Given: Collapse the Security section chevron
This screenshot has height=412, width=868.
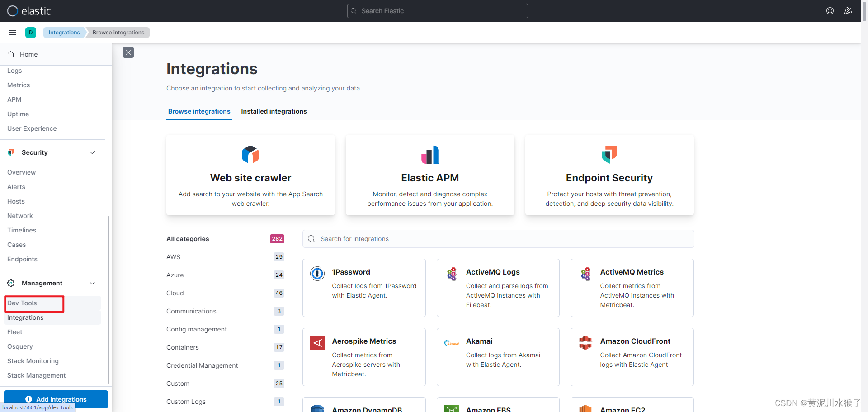Looking at the screenshot, I should click(x=92, y=152).
